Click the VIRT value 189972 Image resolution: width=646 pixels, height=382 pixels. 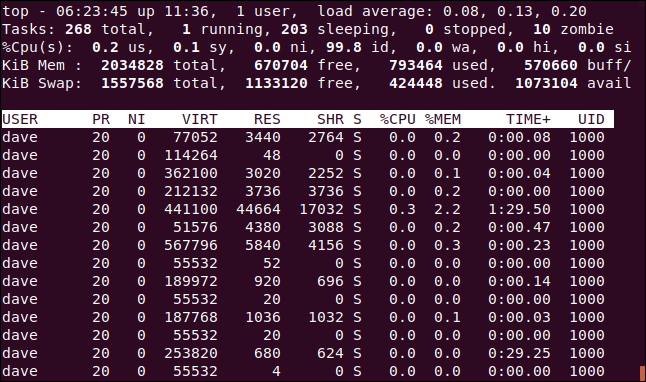191,281
